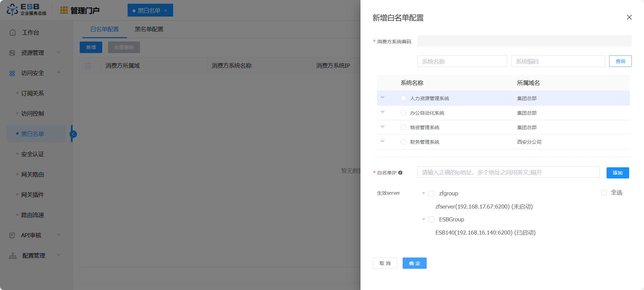
Task: Click the 访问安全 sidebar icon
Action: 12,73
